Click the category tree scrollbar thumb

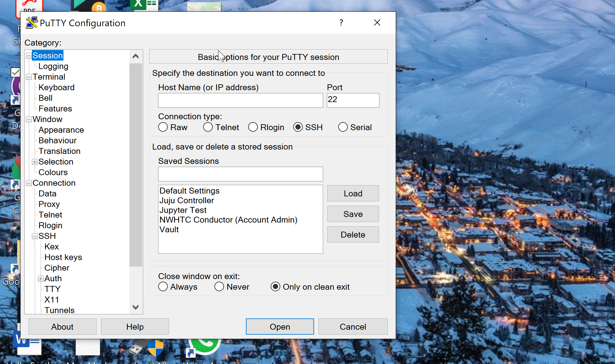[136, 165]
